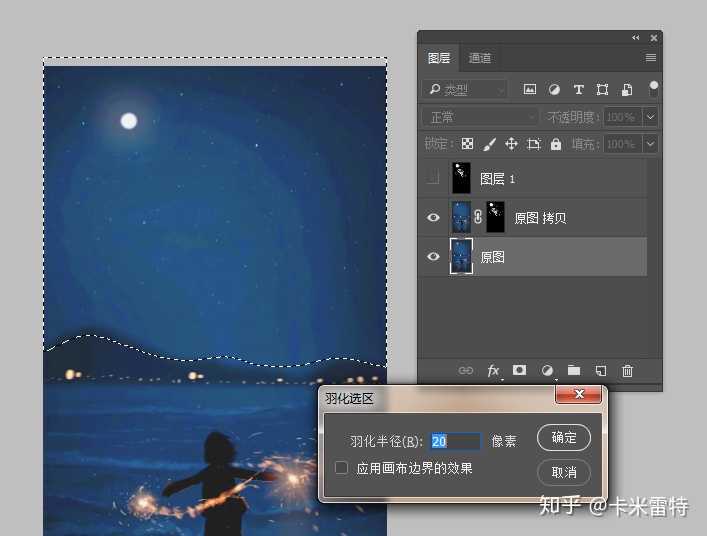The height and width of the screenshot is (536, 707).
Task: Switch to the 图层 tab
Action: click(x=439, y=58)
